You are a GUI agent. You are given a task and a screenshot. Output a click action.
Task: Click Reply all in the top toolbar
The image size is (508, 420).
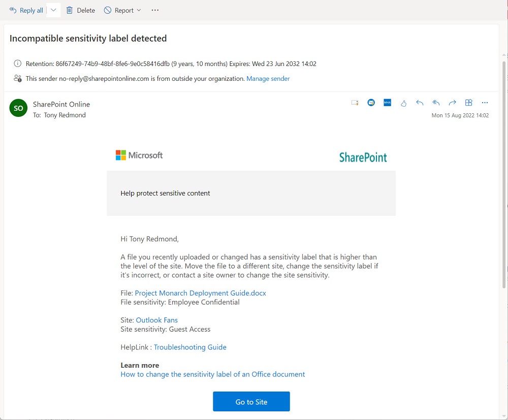coord(26,10)
